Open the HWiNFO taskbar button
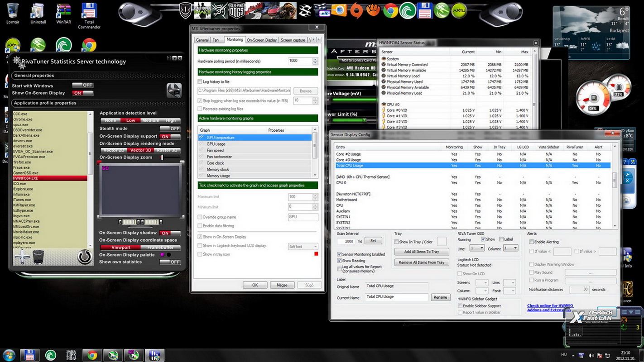This screenshot has height=362, width=644. point(154,355)
